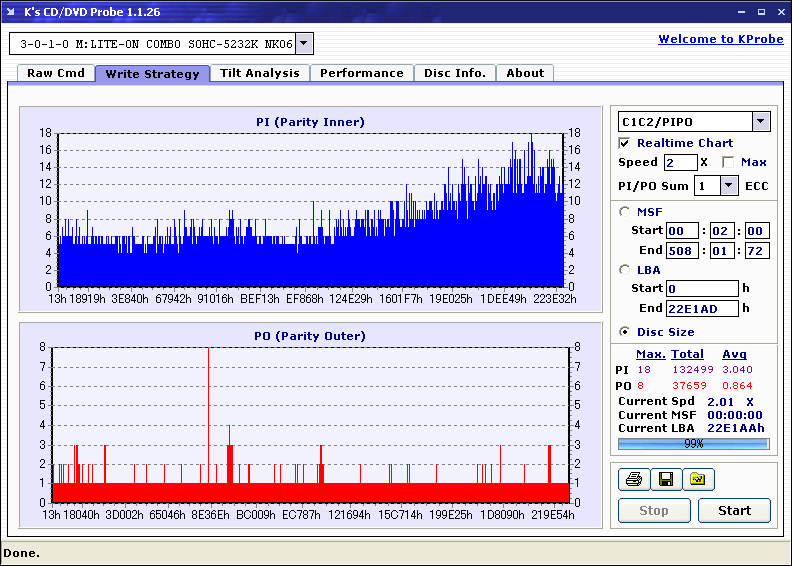
Task: Click the chart folder icon button
Action: (698, 480)
